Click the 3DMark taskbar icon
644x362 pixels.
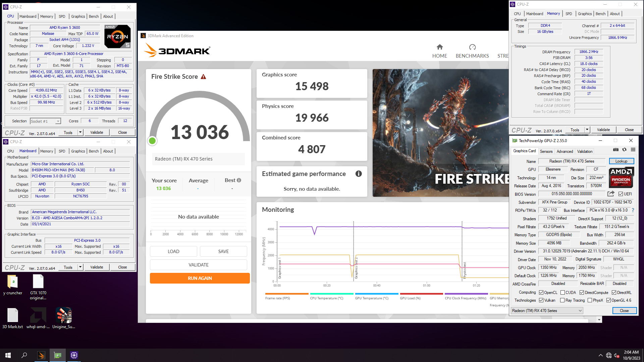tap(41, 355)
